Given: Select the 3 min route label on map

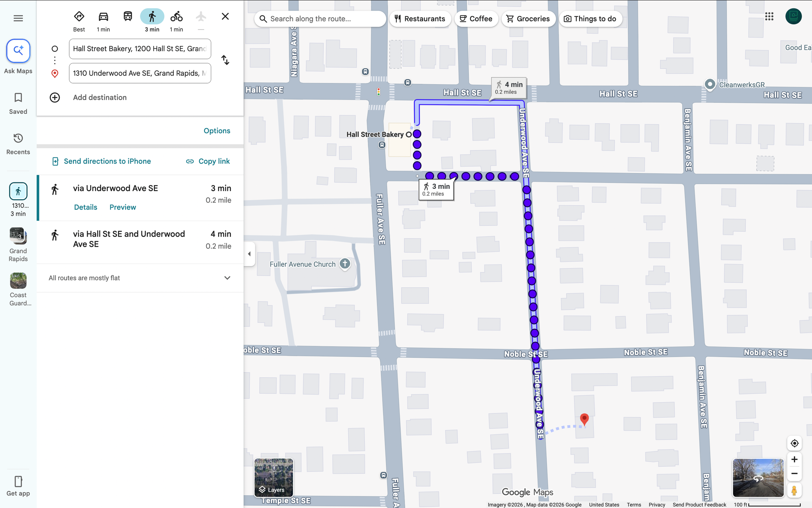Looking at the screenshot, I should click(436, 190).
